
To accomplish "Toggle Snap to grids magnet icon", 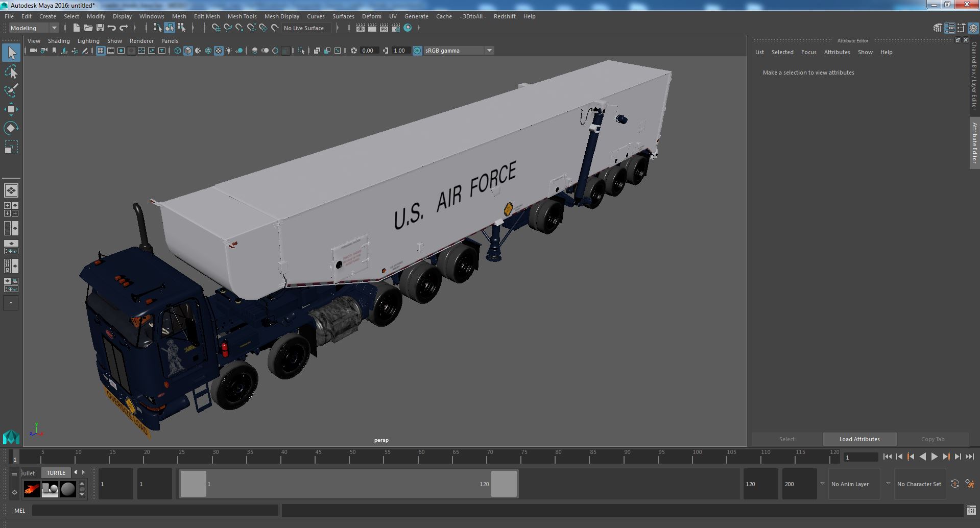I will coord(216,28).
